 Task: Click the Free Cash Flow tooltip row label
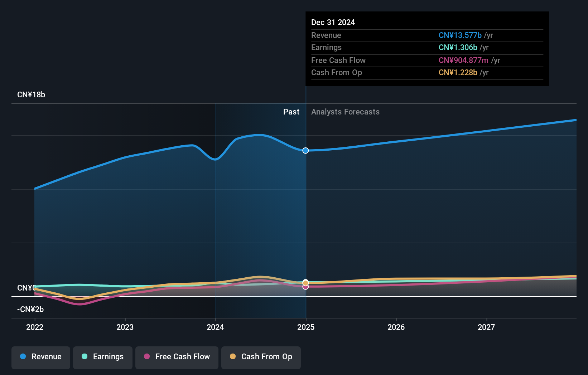(338, 60)
